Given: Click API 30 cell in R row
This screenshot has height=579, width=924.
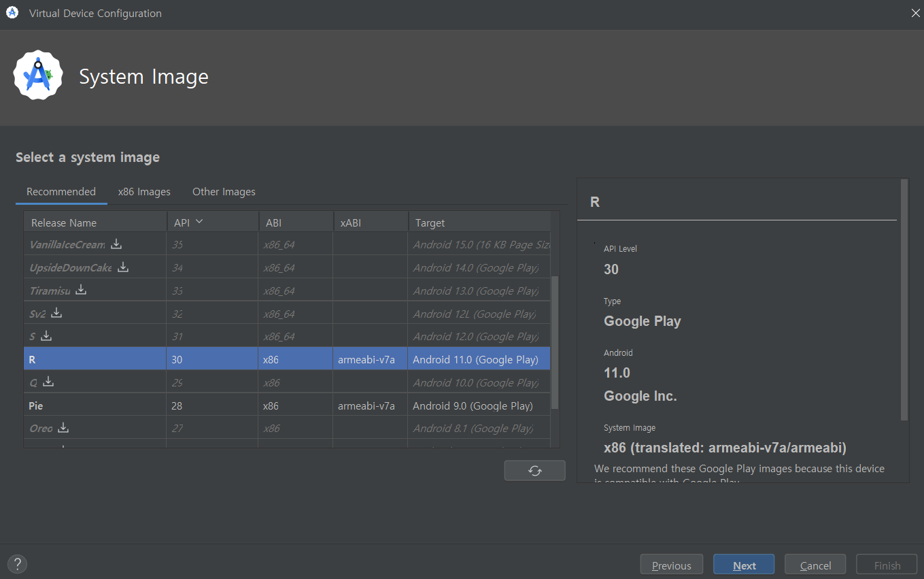Looking at the screenshot, I should pos(212,359).
